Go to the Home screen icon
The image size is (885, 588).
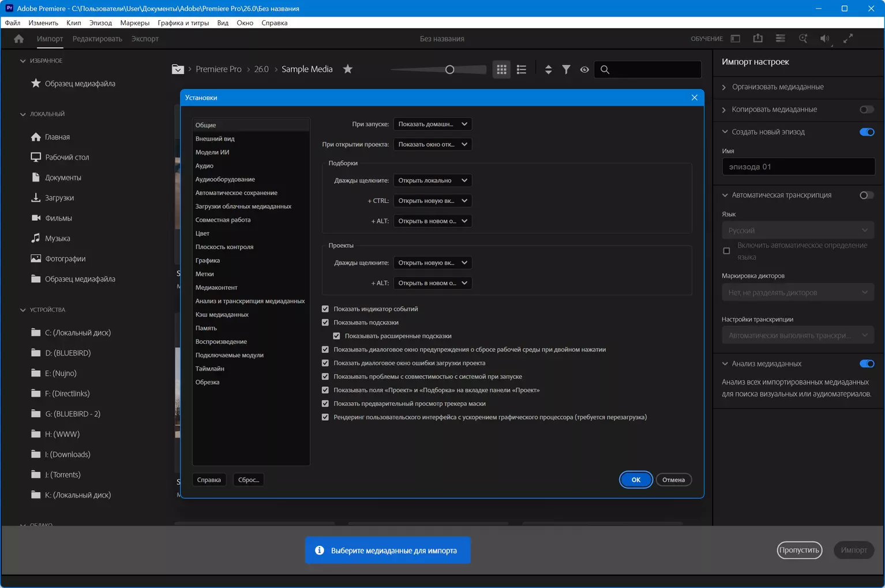(x=18, y=39)
